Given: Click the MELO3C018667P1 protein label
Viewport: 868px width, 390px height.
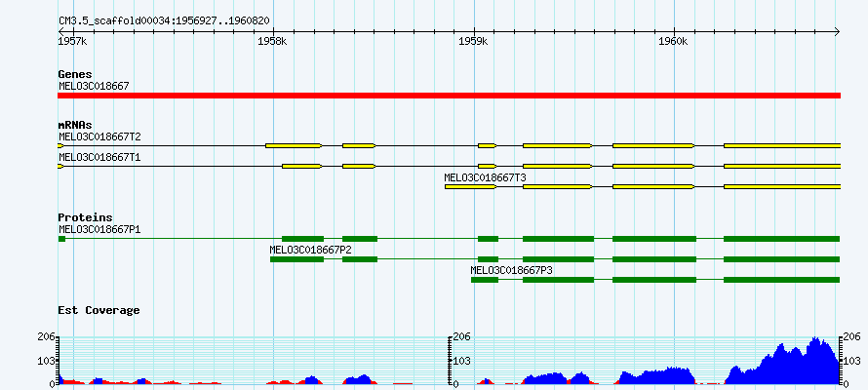Looking at the screenshot, I should [x=99, y=229].
